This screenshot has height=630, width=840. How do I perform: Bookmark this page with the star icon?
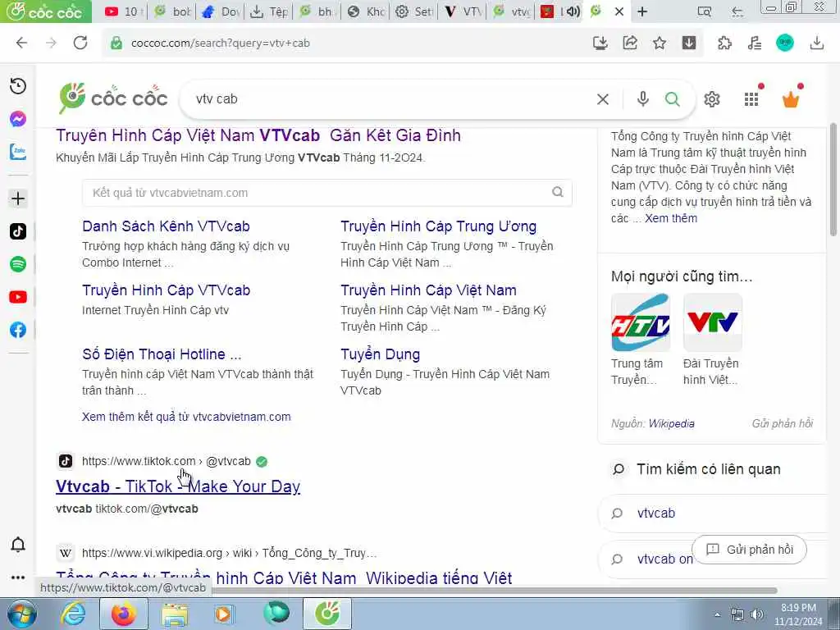tap(660, 43)
